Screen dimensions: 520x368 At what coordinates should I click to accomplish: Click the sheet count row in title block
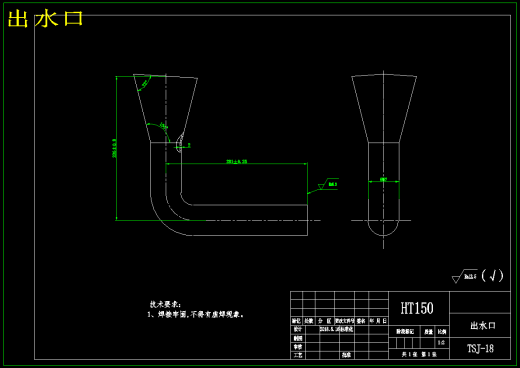point(419,354)
